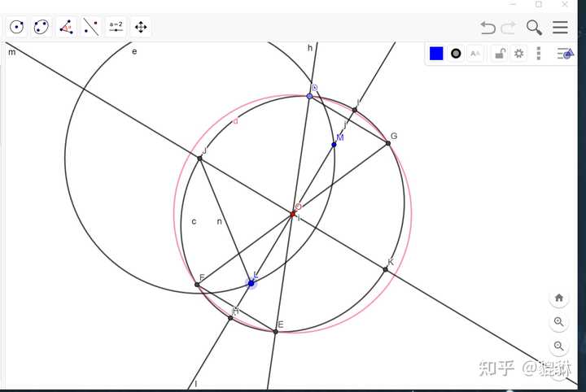Select the highlighted blue point L
586x392 pixels.
(251, 284)
